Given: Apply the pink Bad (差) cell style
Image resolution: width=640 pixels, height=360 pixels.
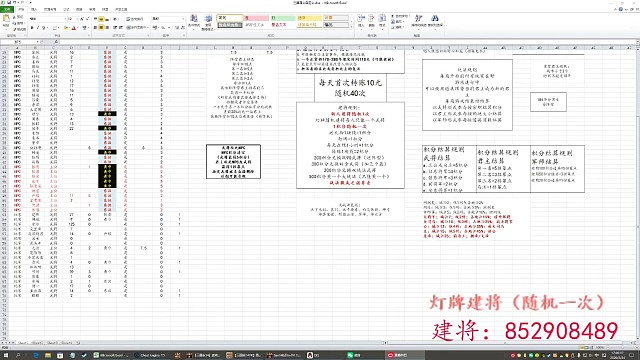Looking at the screenshot, I should pyautogui.click(x=256, y=18).
